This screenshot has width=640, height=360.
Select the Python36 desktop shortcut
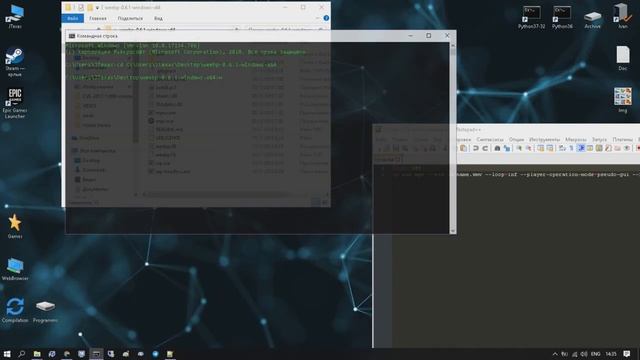(562, 17)
